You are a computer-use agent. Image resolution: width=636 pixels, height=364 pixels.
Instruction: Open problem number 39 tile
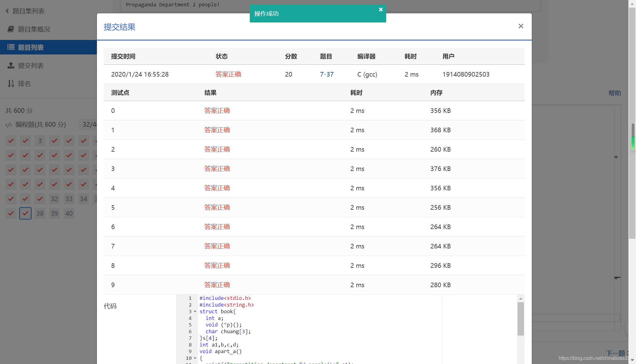(x=55, y=214)
